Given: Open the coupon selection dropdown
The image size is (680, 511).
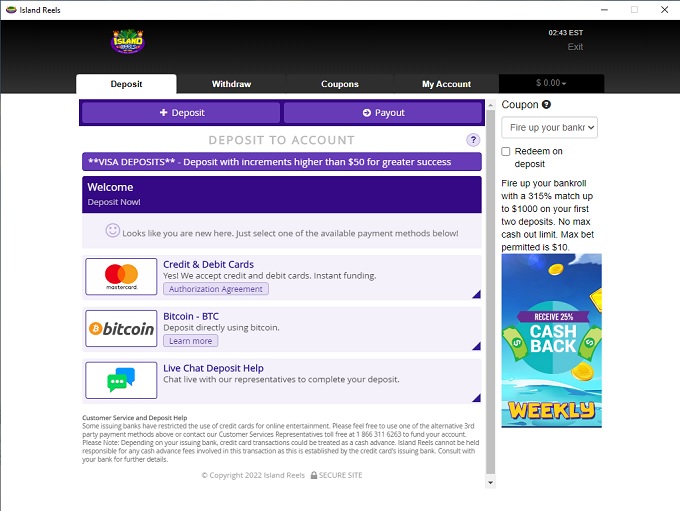Looking at the screenshot, I should coord(549,128).
